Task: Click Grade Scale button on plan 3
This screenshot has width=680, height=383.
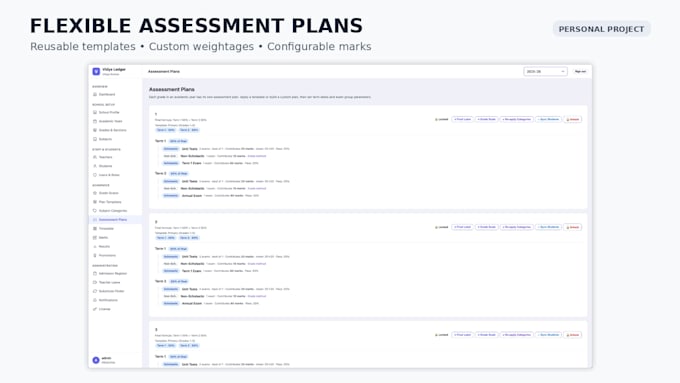Action: 487,335
